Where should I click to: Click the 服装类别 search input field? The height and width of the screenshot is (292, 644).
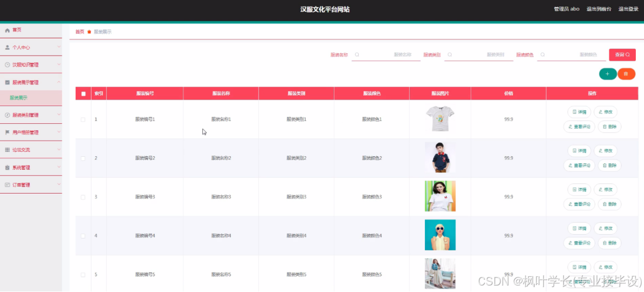point(479,55)
